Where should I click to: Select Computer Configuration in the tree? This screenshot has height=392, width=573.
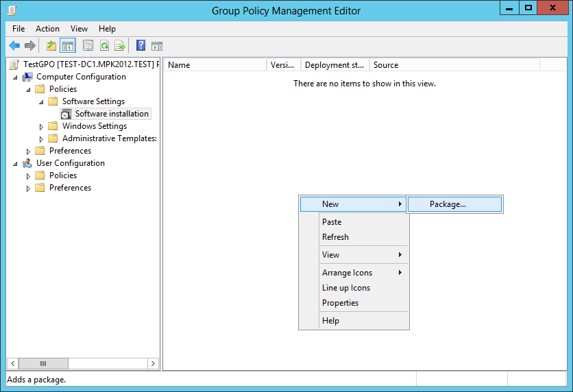(81, 77)
